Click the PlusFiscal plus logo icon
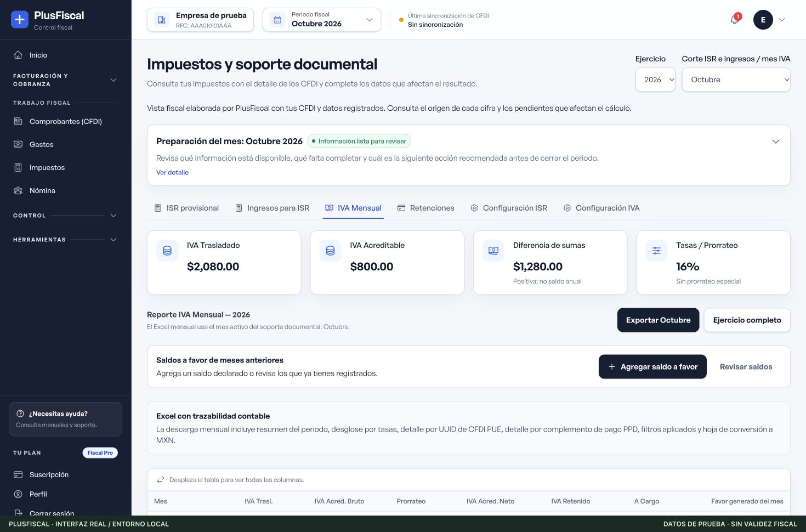The image size is (806, 532). [20, 20]
